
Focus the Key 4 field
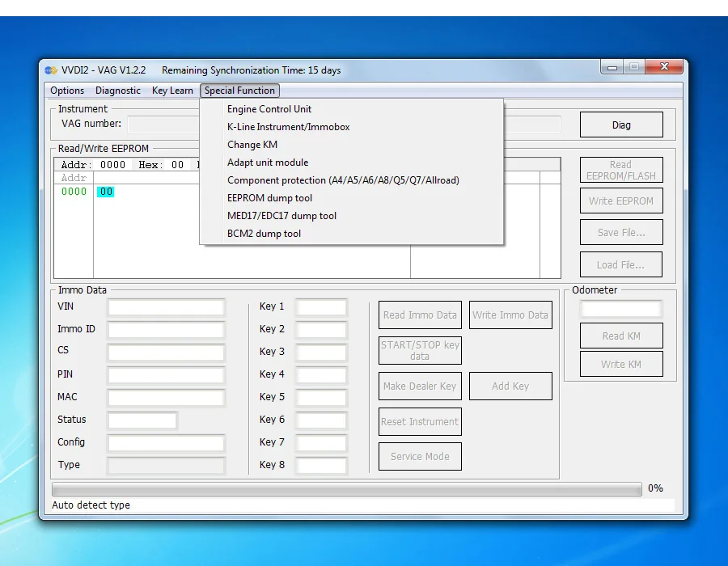tap(321, 375)
